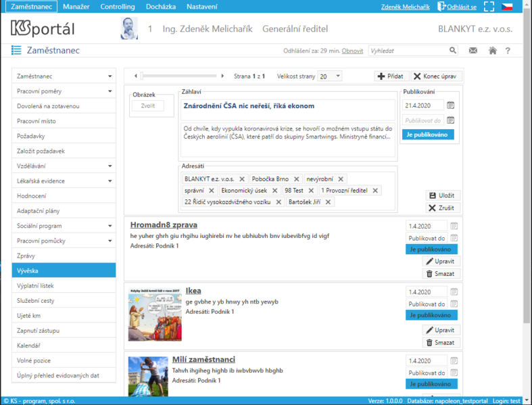The width and height of the screenshot is (532, 405).
Task: Open Manažer top menu tab
Action: click(x=76, y=7)
